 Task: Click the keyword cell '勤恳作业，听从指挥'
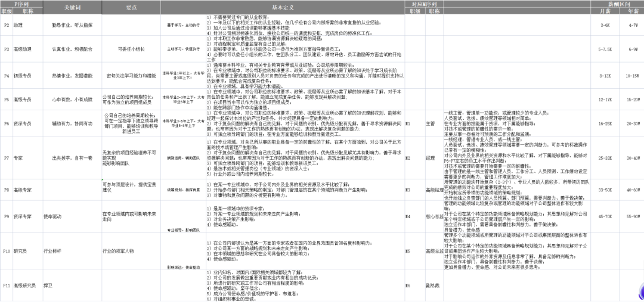(72, 25)
